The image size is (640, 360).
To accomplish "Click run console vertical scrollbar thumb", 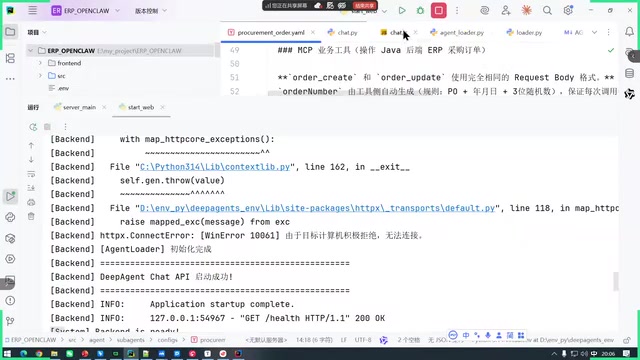I will click(x=616, y=281).
